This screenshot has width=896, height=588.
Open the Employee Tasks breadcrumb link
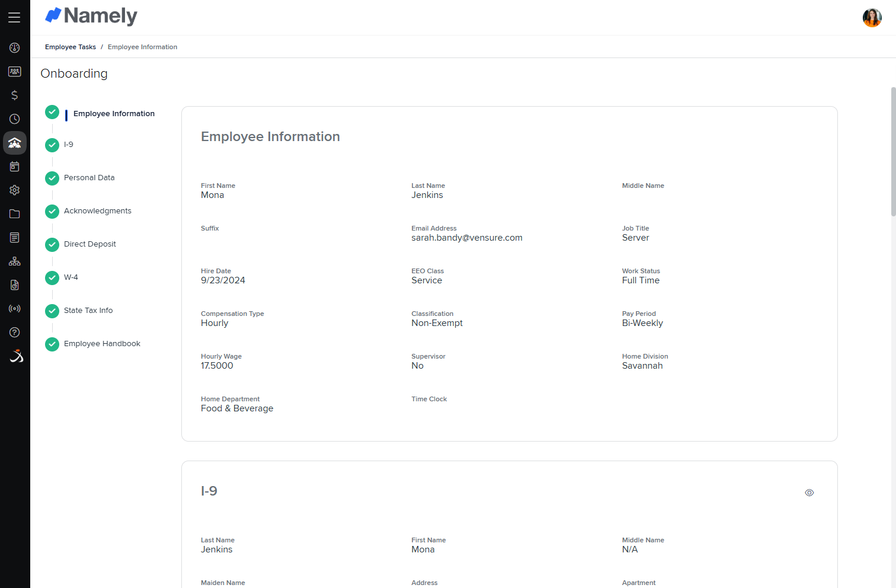click(x=70, y=47)
